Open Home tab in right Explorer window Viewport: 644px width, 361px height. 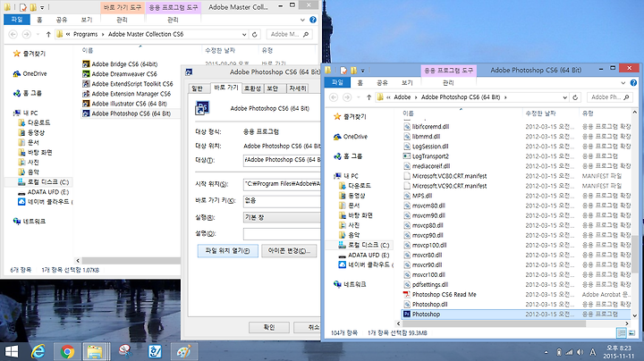pos(360,82)
